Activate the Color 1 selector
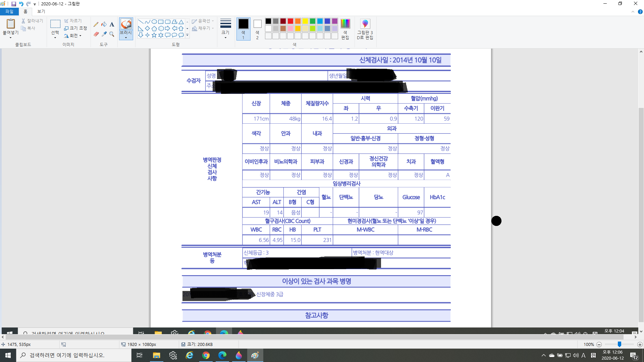Screen dimensions: 644x362 243,29
